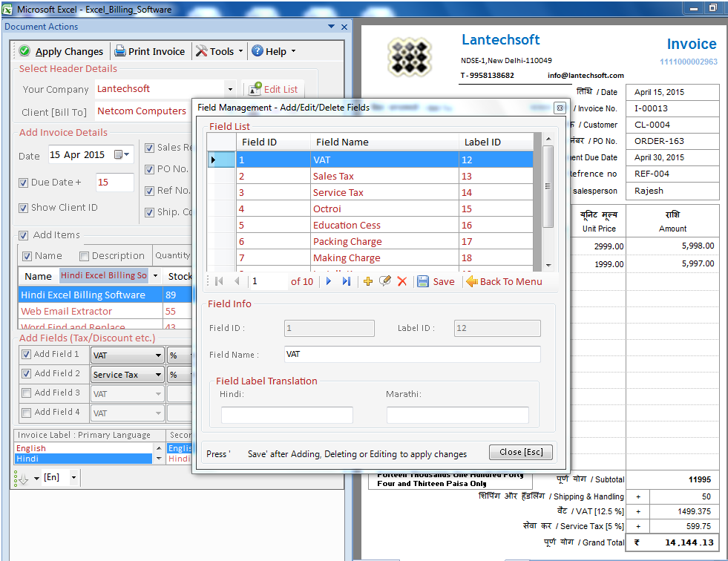Click the Apply Changes green check icon
Screen dimensions: 728x561
pyautogui.click(x=25, y=51)
